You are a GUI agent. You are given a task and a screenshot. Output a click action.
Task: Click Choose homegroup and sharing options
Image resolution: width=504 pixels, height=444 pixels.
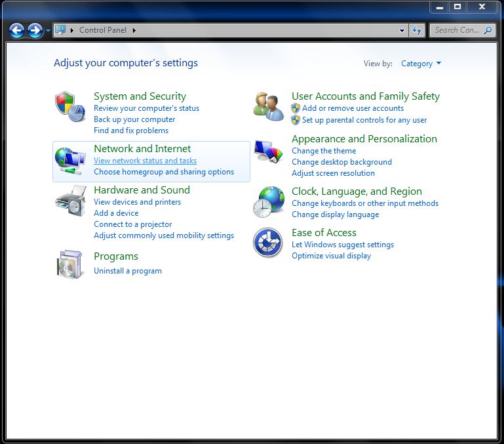[x=164, y=172]
